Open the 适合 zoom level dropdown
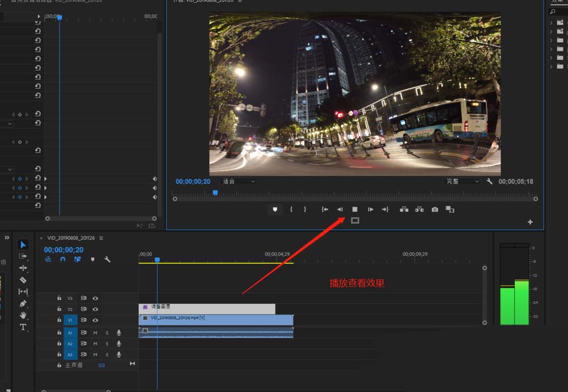568x392 pixels. pyautogui.click(x=239, y=182)
